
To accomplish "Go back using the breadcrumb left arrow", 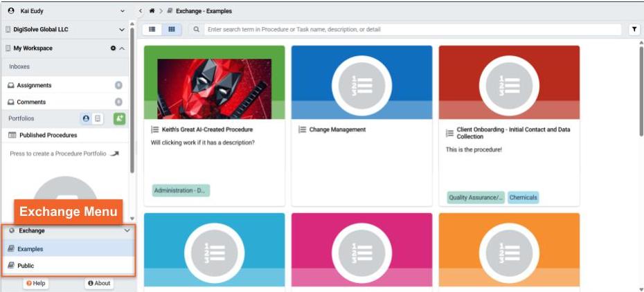I will click(x=141, y=11).
